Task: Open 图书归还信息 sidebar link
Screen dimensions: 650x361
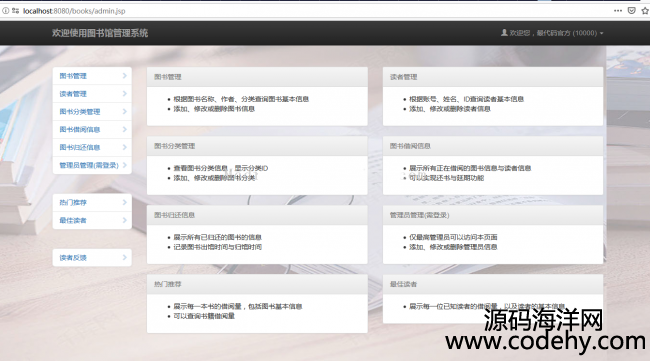Action: [x=92, y=147]
